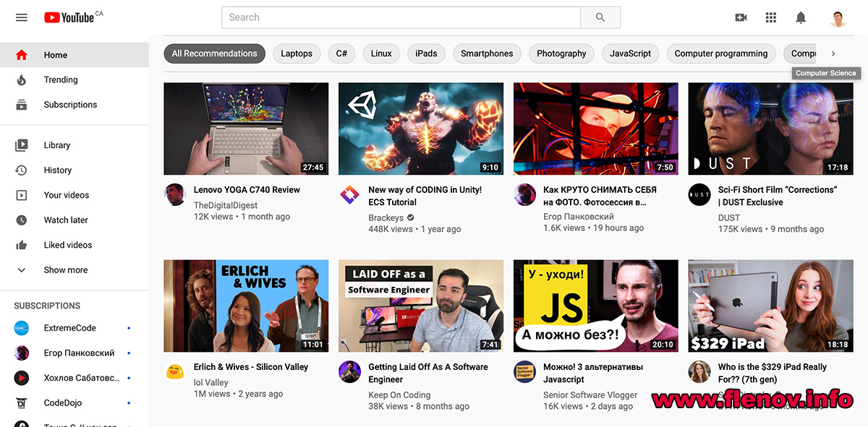Select the Photography chip

(x=561, y=53)
